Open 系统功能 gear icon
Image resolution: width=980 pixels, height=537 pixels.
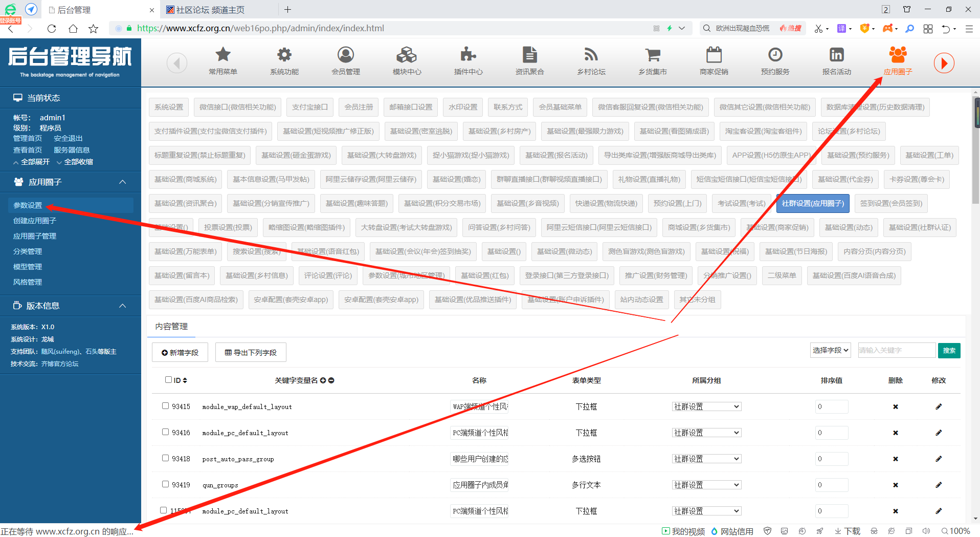(x=284, y=55)
